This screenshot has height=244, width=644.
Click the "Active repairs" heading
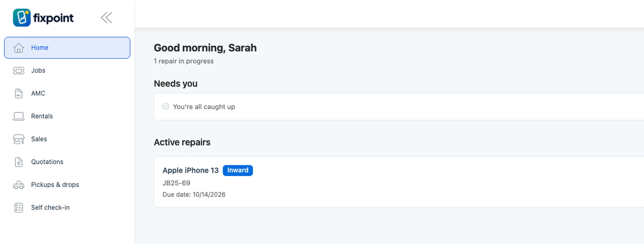pyautogui.click(x=182, y=142)
